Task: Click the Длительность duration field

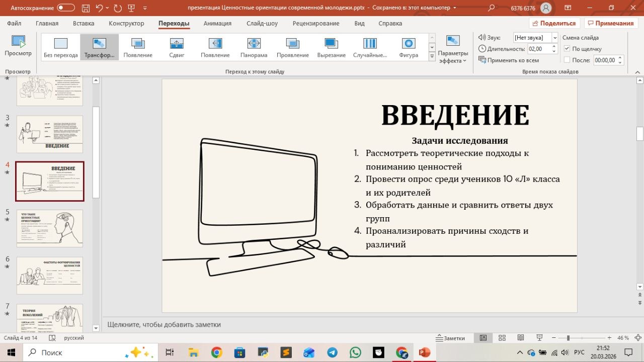Action: click(539, 49)
